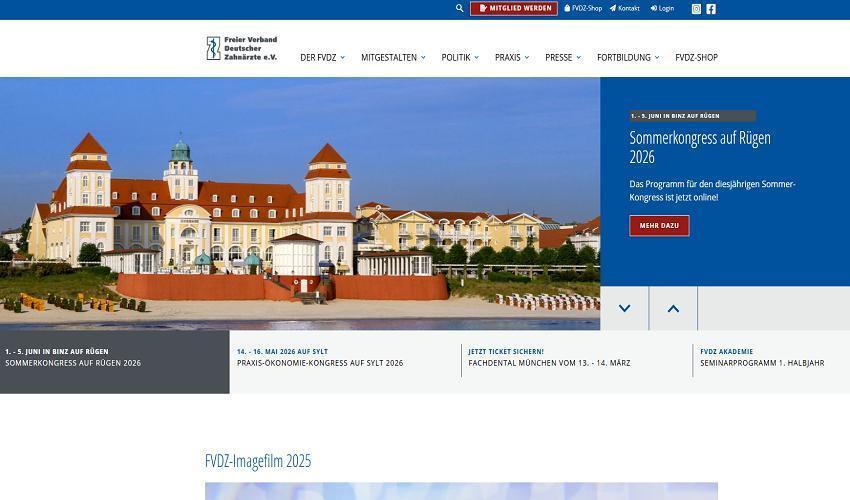Viewport: 850px width, 500px height.
Task: Click the Binz Kurhaus hero image
Action: (300, 203)
